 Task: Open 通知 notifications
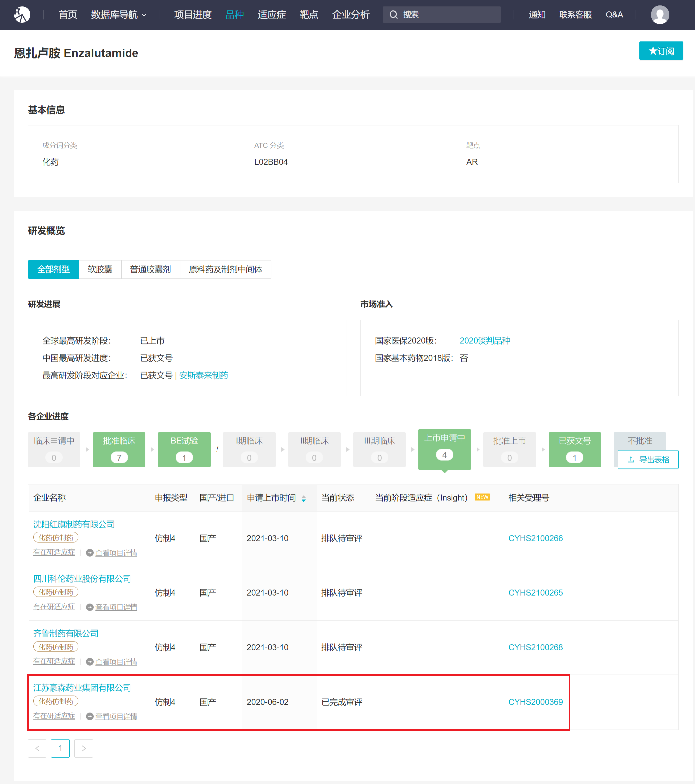click(537, 15)
